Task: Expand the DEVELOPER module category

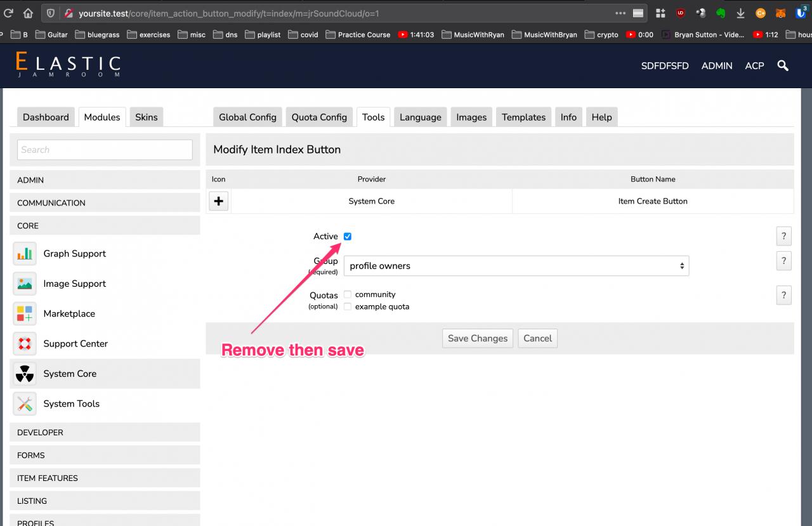Action: point(105,433)
